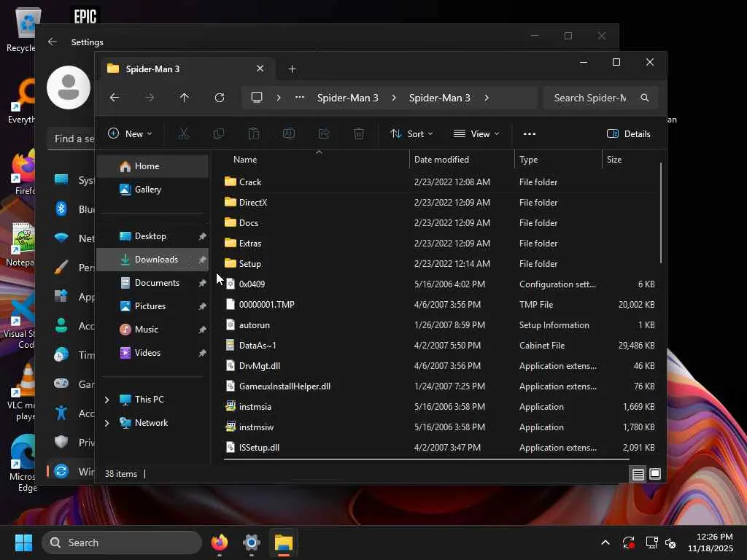Image resolution: width=747 pixels, height=560 pixels.
Task: Add a new Explorer tab
Action: point(292,69)
